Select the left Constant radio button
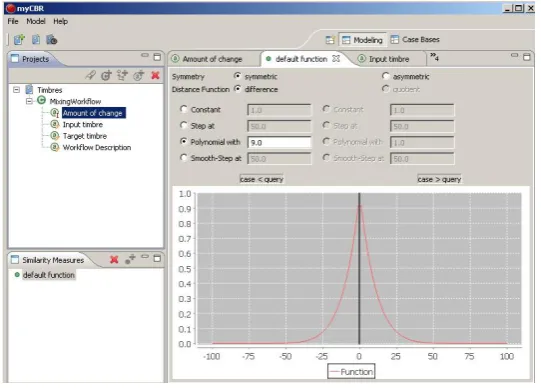Image resolution: width=541 pixels, height=388 pixels. point(184,109)
